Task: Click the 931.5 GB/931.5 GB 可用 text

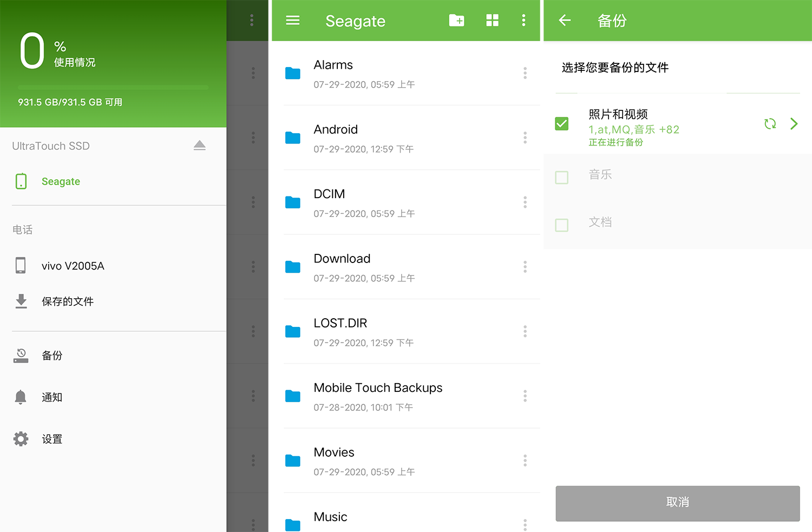Action: coord(70,102)
